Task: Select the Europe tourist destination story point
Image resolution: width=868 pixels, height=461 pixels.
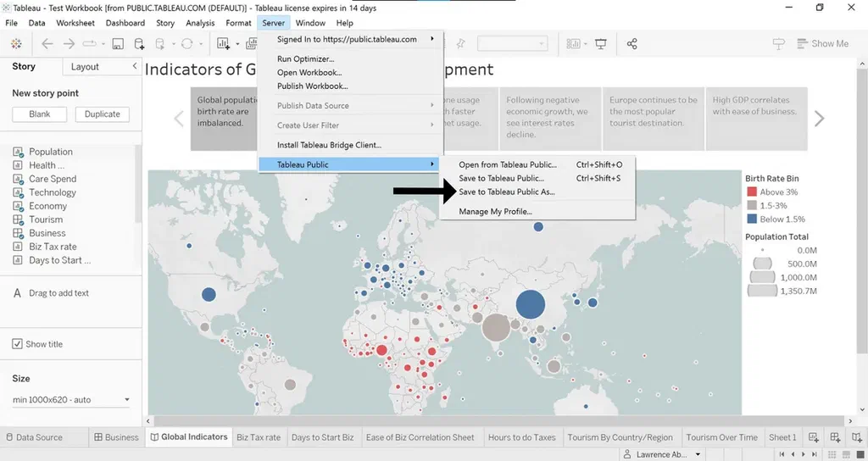Action: [654, 119]
